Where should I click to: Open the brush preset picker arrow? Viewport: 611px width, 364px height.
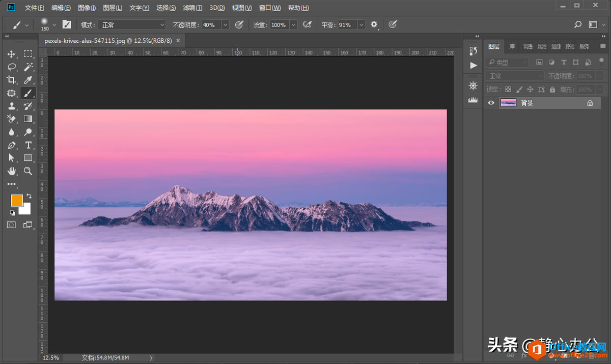(x=54, y=24)
